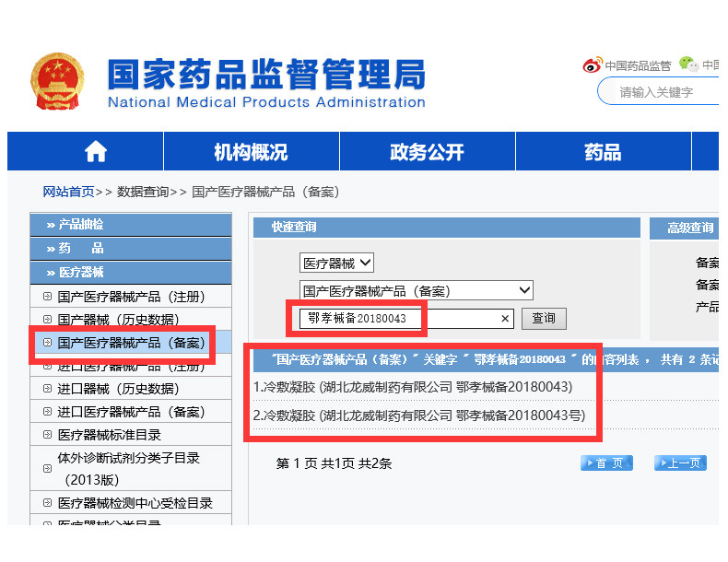Click arrow icon beside 进口器械（历史数据）
The width and height of the screenshot is (728, 562).
[47, 389]
